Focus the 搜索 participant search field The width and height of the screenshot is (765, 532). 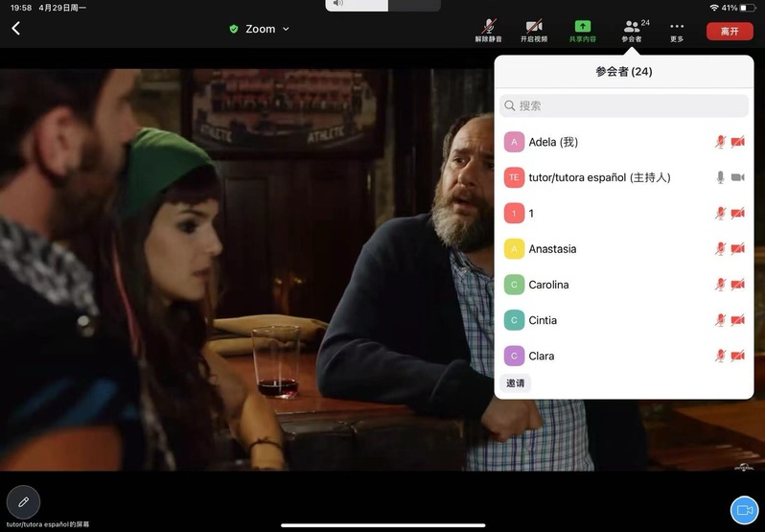coord(623,105)
